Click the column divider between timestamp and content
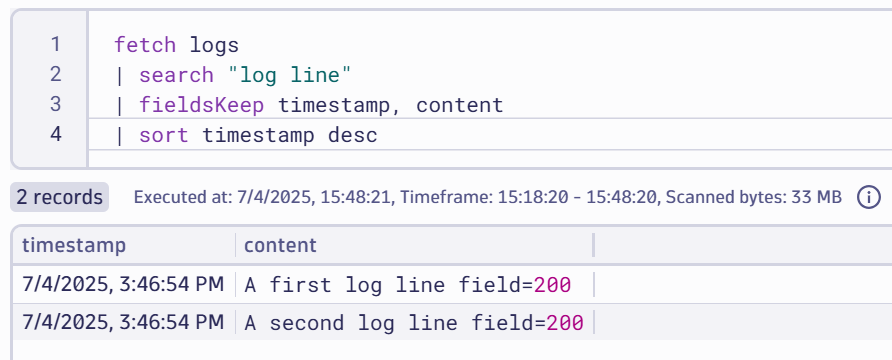This screenshot has height=360, width=892. (236, 245)
